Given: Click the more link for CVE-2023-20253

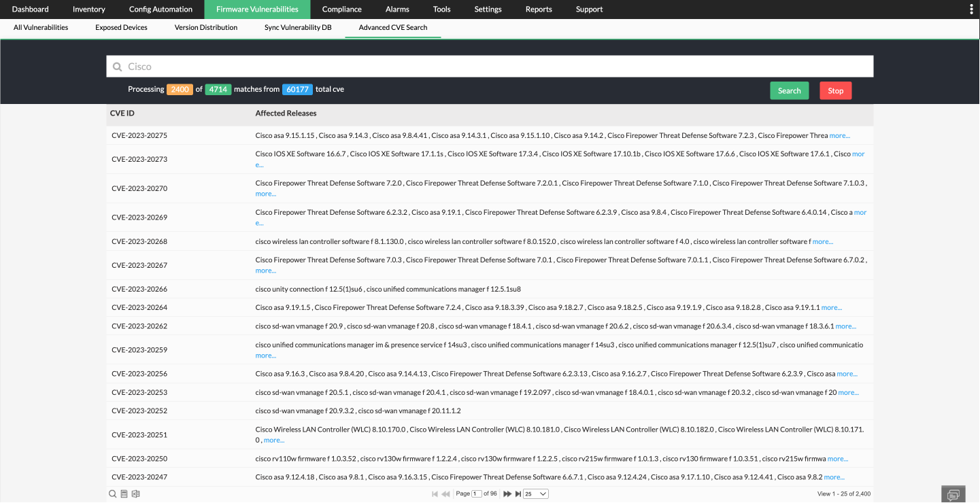Looking at the screenshot, I should 849,392.
